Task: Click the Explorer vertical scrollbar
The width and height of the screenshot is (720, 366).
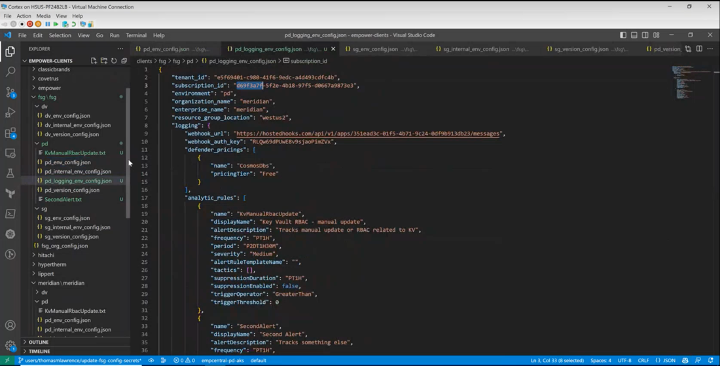Action: click(x=128, y=152)
